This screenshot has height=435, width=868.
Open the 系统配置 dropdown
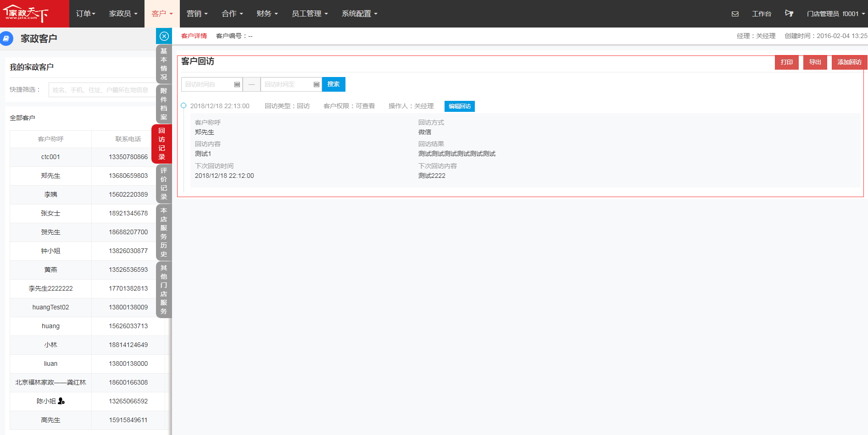360,14
